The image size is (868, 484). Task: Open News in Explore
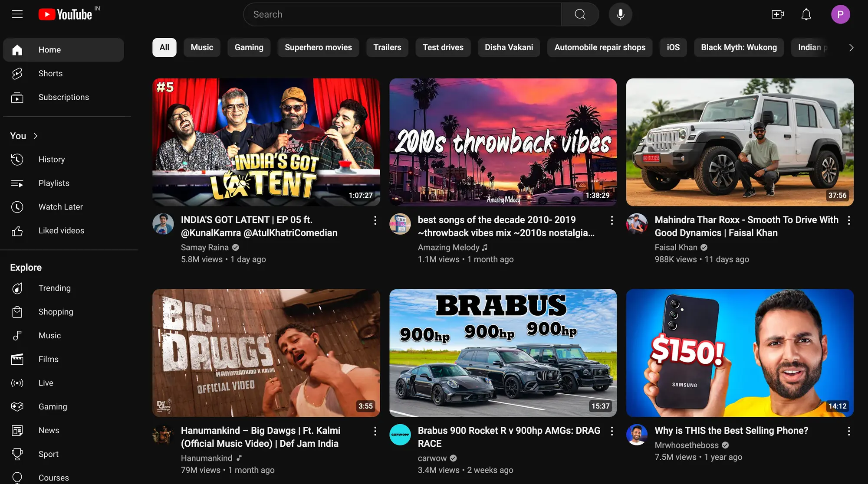point(63,430)
